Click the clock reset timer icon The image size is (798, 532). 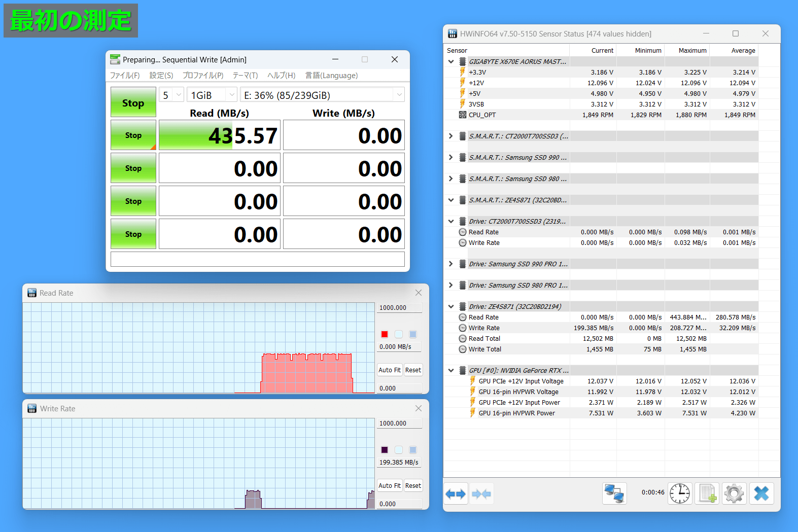pyautogui.click(x=680, y=493)
